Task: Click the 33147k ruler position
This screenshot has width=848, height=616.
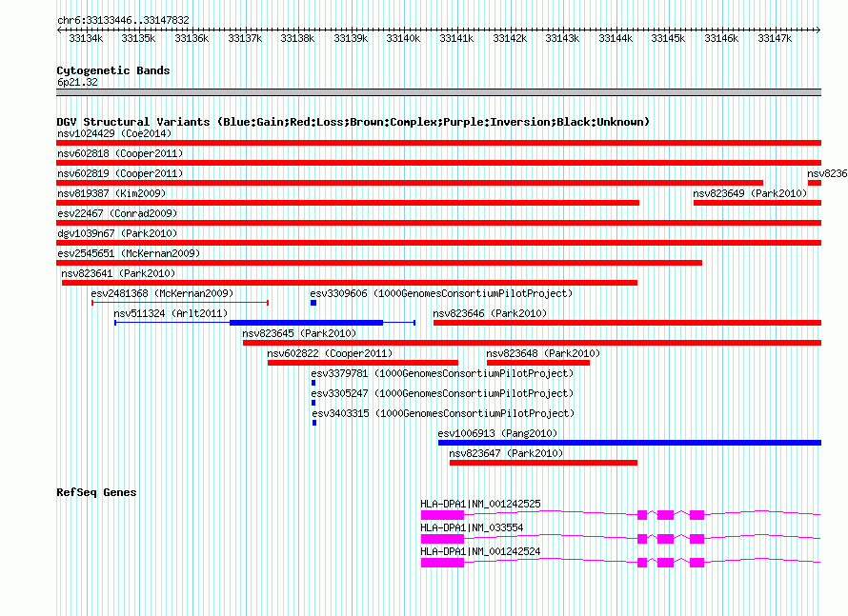Action: pos(775,38)
